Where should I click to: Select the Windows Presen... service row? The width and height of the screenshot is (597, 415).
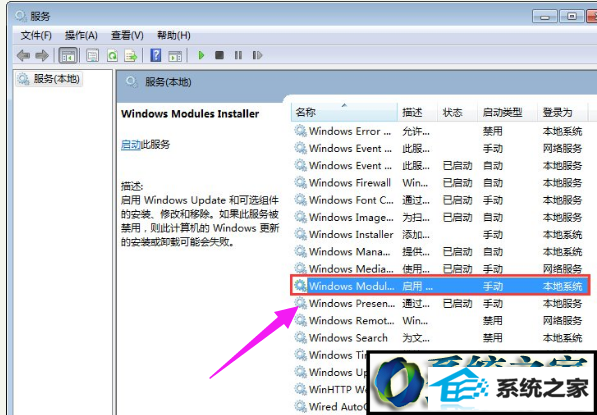coord(440,303)
